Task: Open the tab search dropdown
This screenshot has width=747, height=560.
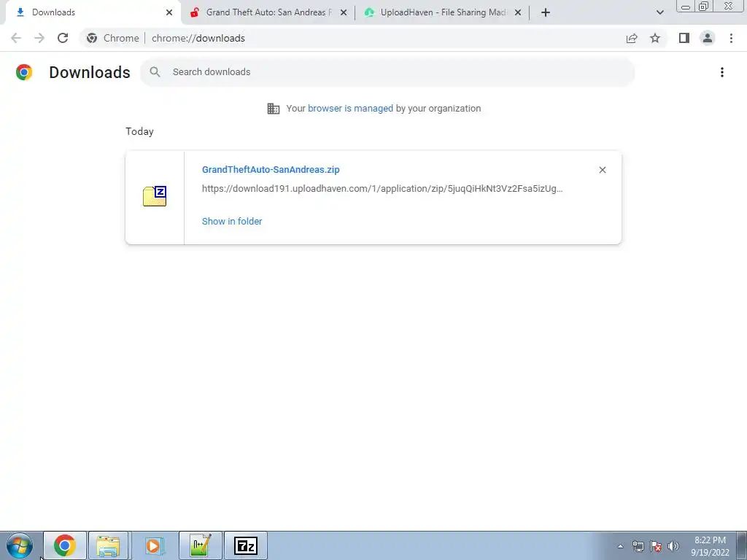Action: point(659,12)
